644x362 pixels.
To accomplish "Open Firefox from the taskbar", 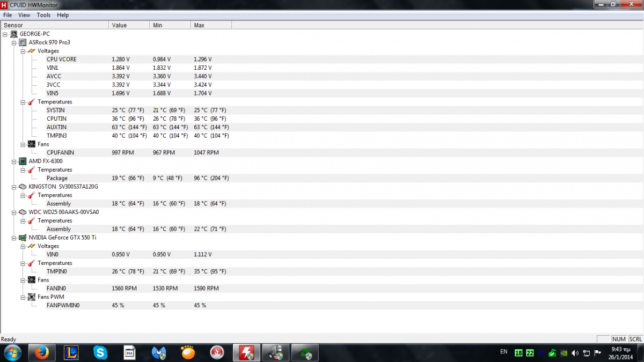I will 41,352.
